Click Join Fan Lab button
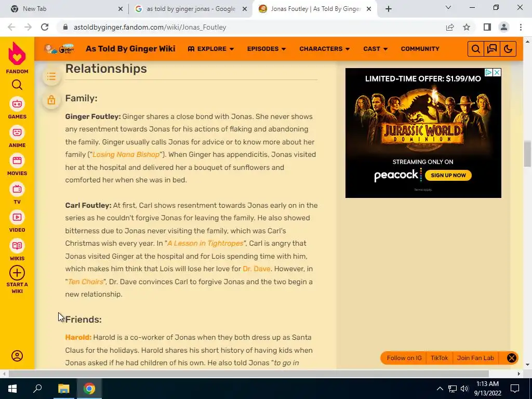The width and height of the screenshot is (532, 399). point(475,358)
